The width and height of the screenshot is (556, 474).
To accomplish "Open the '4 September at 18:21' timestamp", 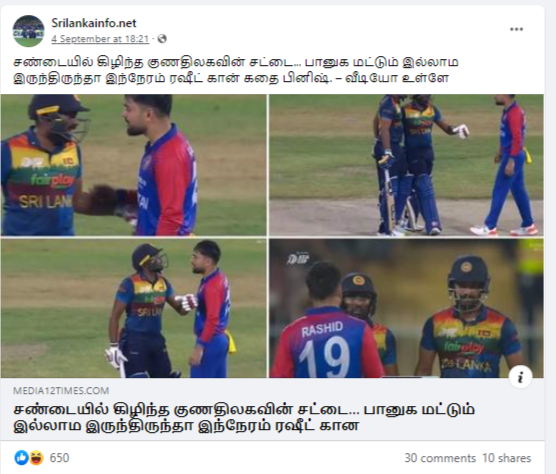I will click(x=100, y=39).
